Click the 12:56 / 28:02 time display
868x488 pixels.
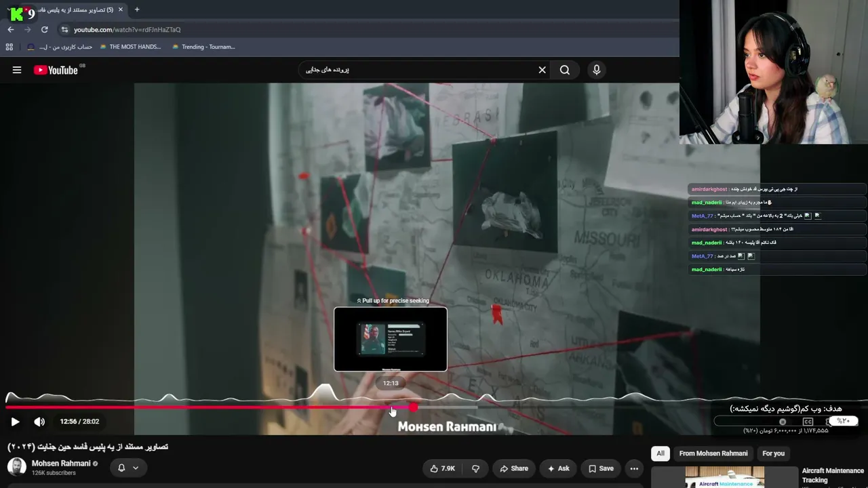pos(79,422)
